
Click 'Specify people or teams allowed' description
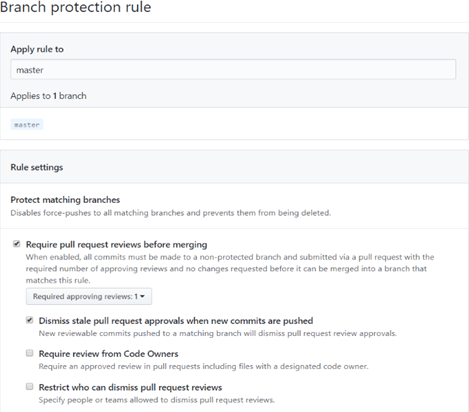coord(157,400)
